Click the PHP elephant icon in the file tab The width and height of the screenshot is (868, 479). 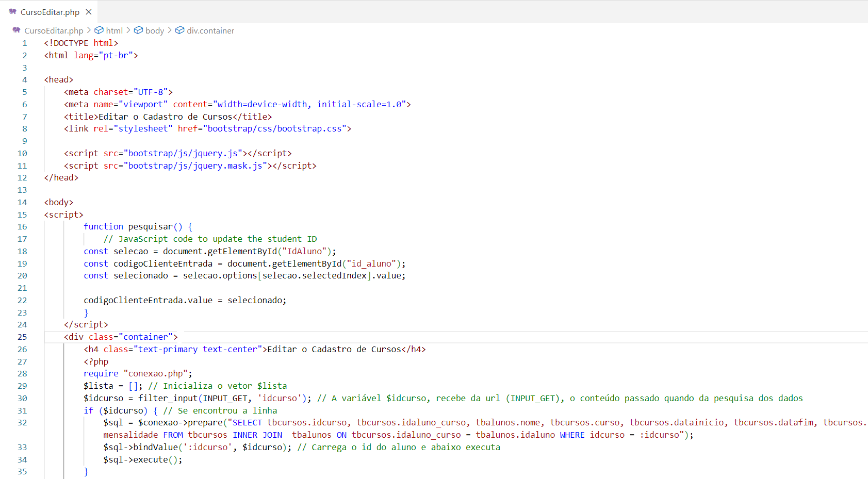click(12, 11)
